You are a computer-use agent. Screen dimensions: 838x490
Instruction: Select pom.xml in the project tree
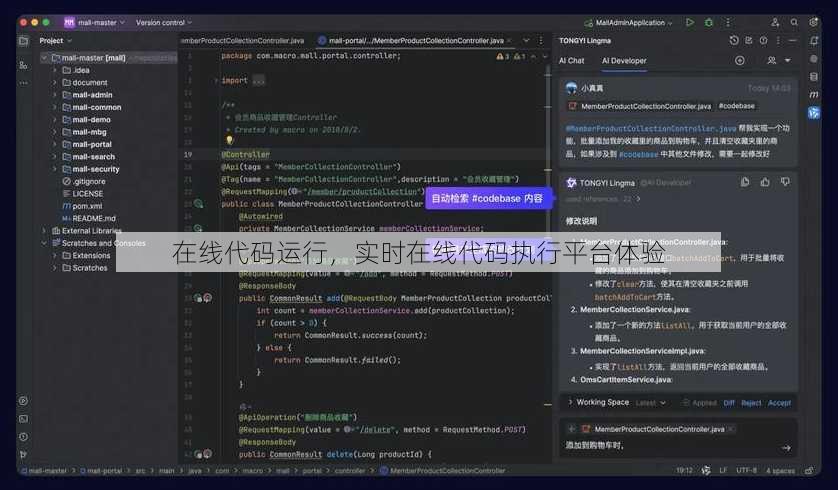(x=87, y=206)
